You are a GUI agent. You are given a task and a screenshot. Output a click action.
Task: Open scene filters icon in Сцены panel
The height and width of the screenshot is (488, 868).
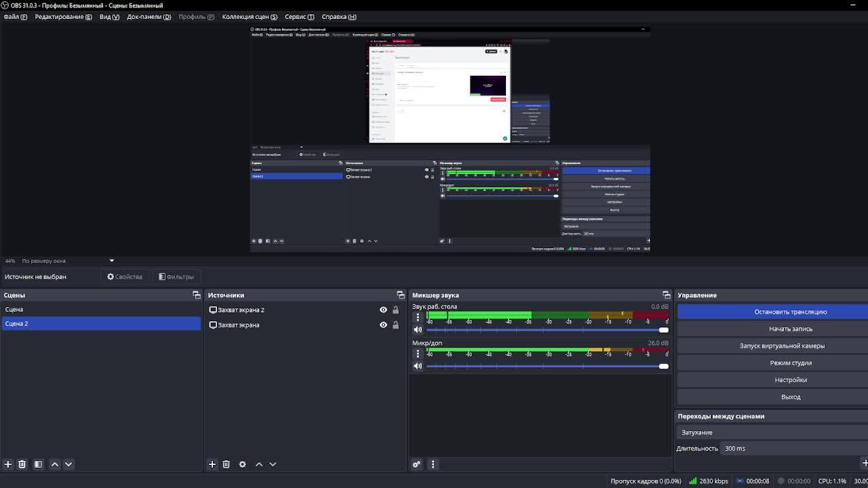click(38, 464)
